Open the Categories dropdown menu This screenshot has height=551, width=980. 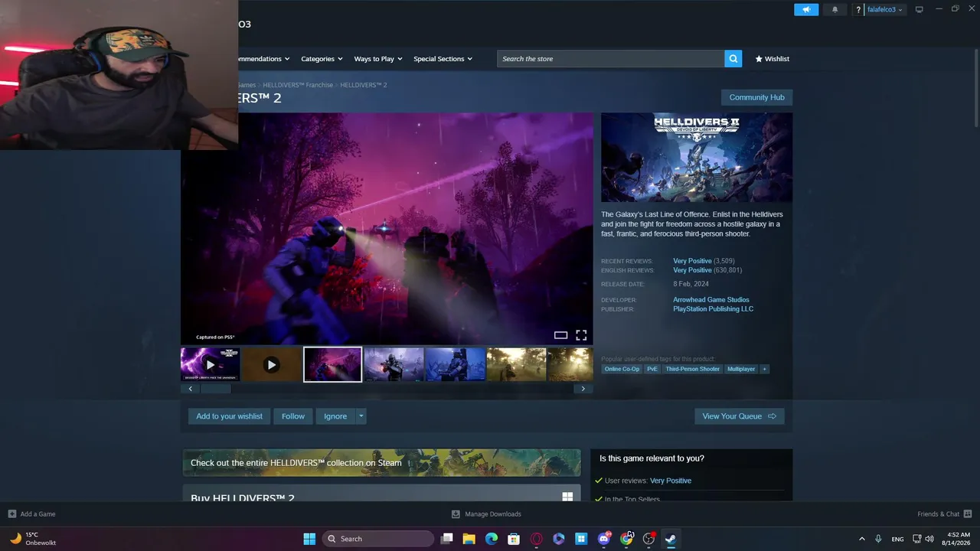pos(322,59)
